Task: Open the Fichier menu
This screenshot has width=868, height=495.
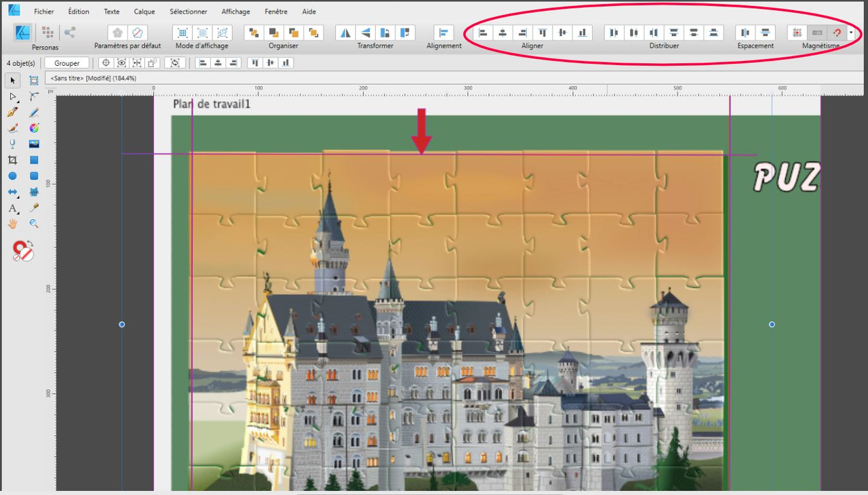Action: click(x=44, y=12)
